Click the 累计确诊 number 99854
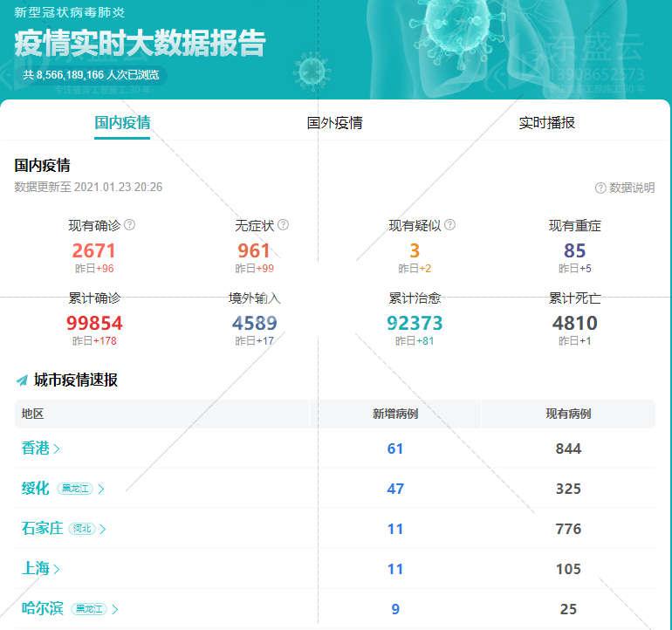The image size is (672, 630). (94, 324)
